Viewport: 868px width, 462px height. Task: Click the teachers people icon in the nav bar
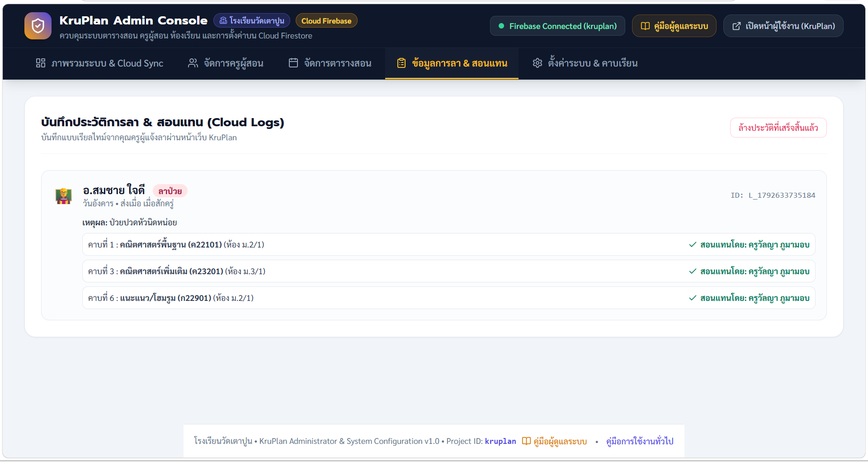193,63
